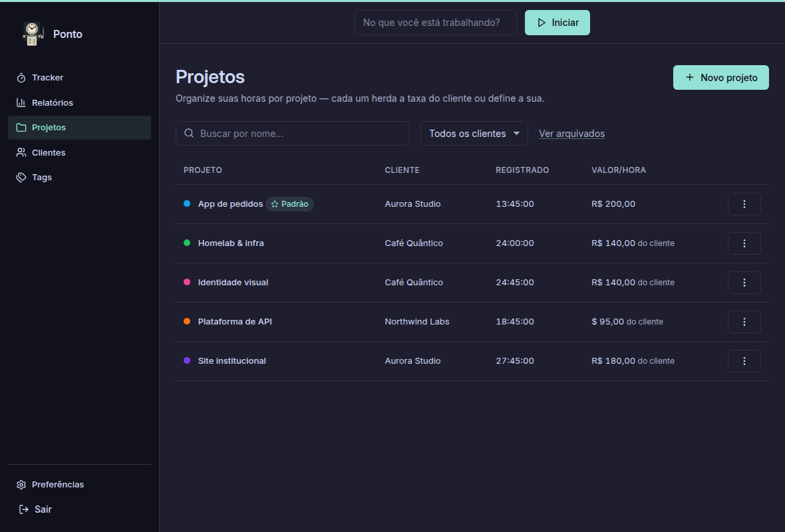This screenshot has height=532, width=785.
Task: Navigate to Clientes
Action: coord(79,153)
